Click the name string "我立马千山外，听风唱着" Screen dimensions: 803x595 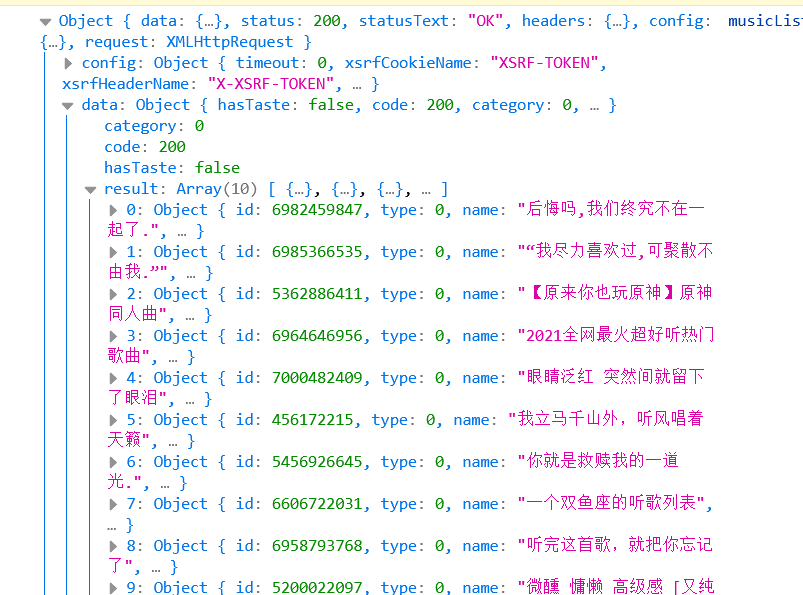(606, 419)
